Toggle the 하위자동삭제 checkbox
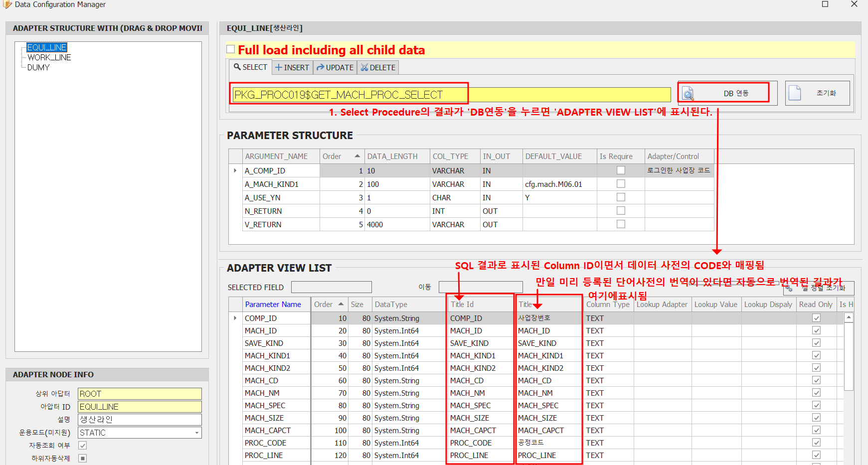 pos(83,458)
